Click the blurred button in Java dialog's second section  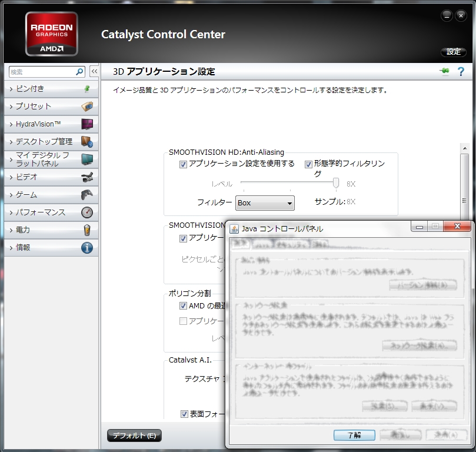[420, 345]
